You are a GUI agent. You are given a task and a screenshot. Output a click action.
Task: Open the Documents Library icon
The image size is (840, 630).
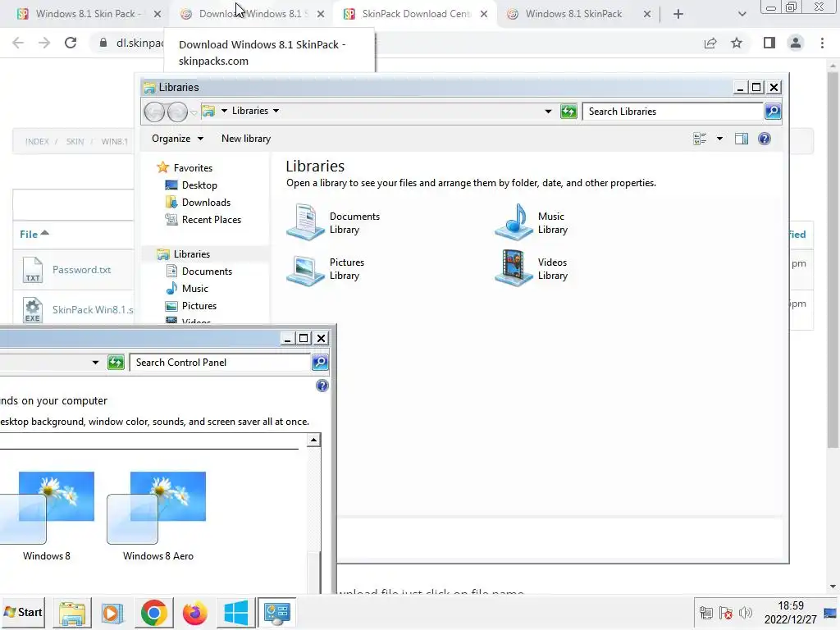tap(305, 221)
